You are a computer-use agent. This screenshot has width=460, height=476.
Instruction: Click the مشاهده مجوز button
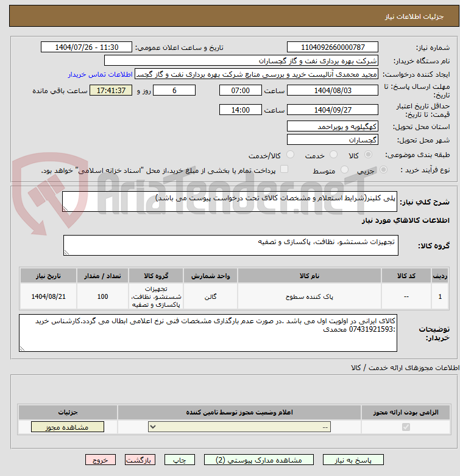68,427
